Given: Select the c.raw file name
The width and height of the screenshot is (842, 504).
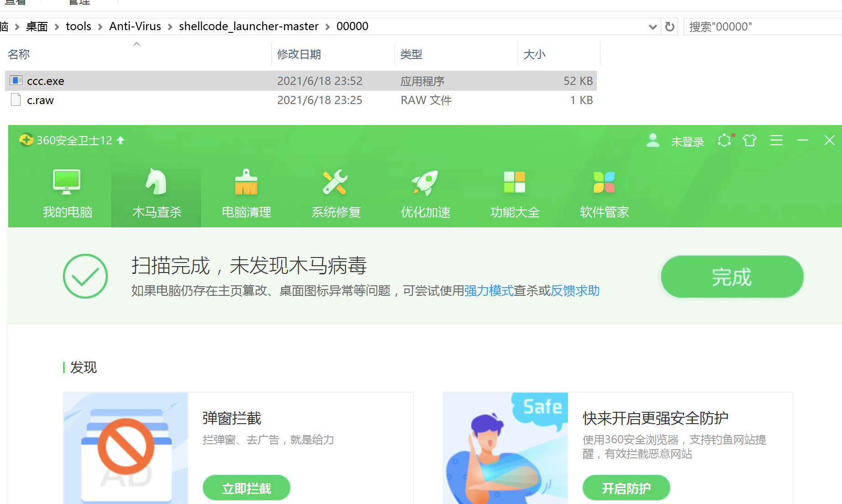Looking at the screenshot, I should (40, 100).
